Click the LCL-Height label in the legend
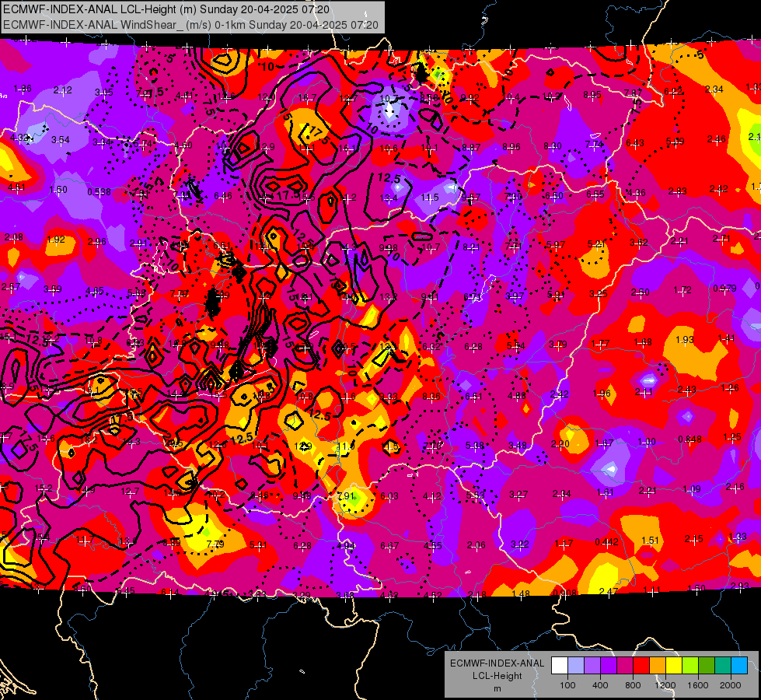 click(497, 676)
